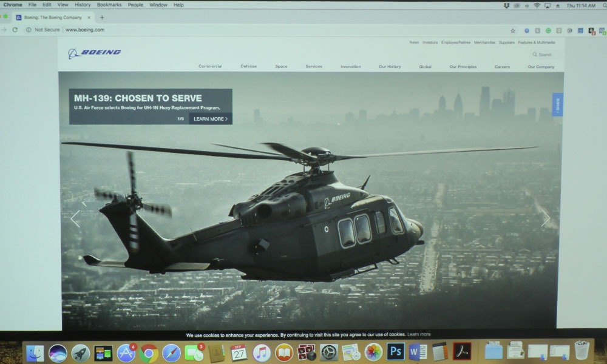Open Mission Control in the dock

103,353
